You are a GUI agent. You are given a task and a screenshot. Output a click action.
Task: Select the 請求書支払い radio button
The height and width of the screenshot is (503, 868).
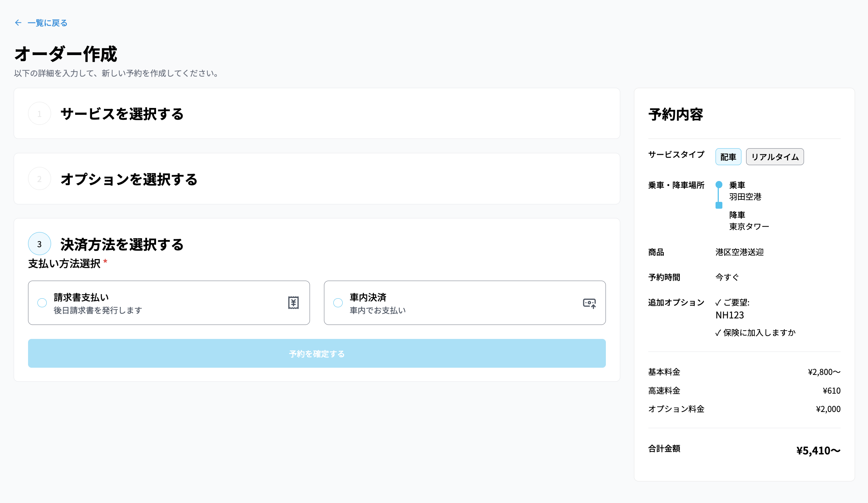pyautogui.click(x=42, y=303)
